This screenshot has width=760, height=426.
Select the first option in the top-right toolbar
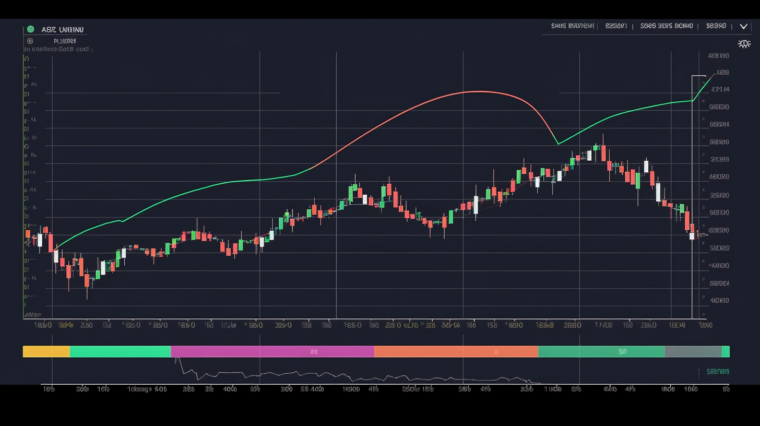pyautogui.click(x=571, y=27)
